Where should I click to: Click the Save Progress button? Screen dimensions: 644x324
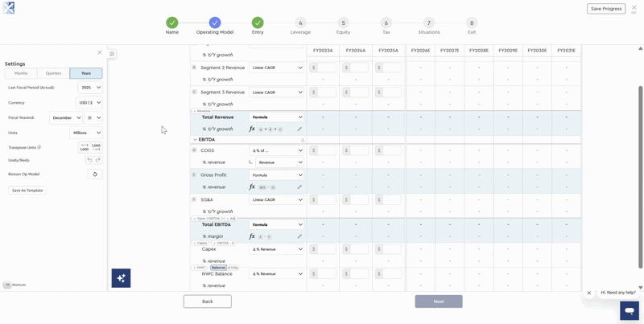click(x=606, y=9)
